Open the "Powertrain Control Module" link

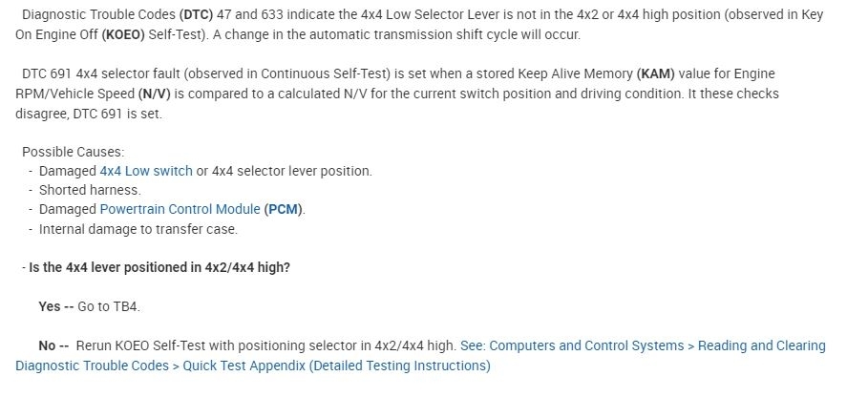tap(180, 209)
